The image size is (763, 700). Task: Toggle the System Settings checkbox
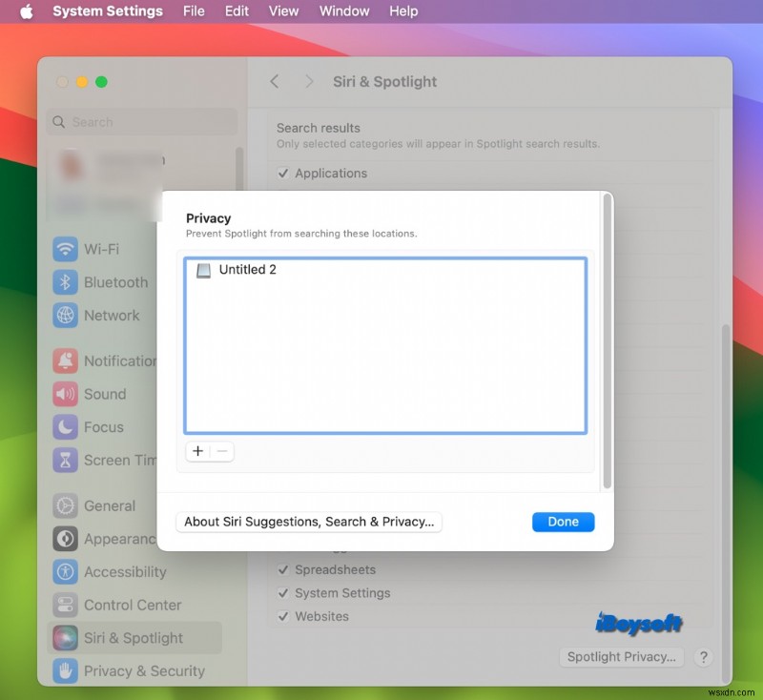[282, 593]
